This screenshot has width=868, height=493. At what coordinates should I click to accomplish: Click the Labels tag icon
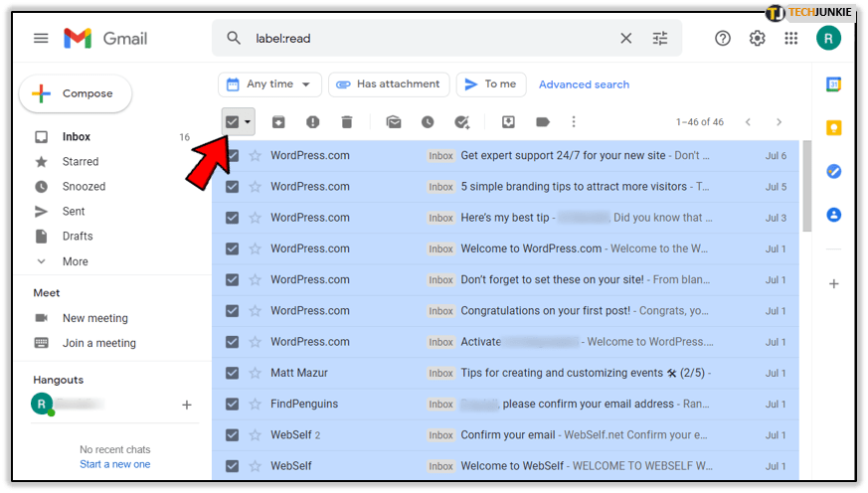(x=543, y=122)
